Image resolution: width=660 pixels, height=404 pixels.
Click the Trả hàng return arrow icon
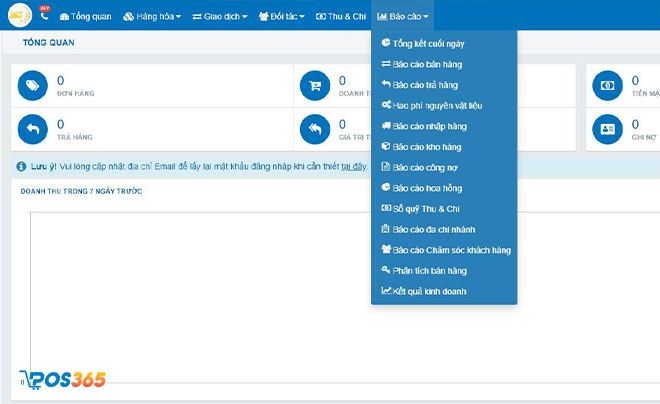33,129
